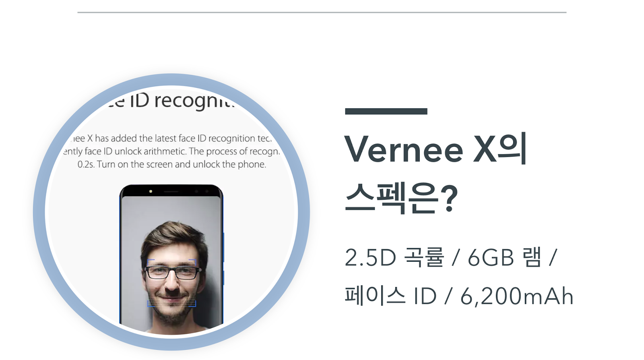
Task: Click the phone's front camera dot
Action: 151,191
